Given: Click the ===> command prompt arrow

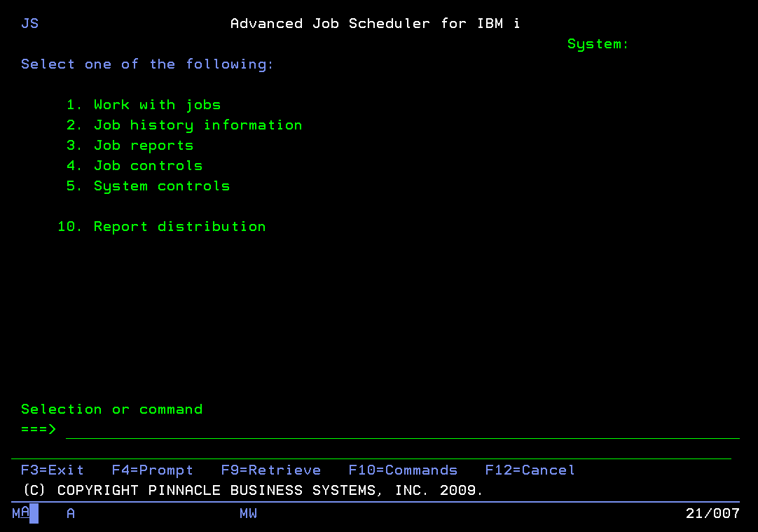Looking at the screenshot, I should pos(38,429).
